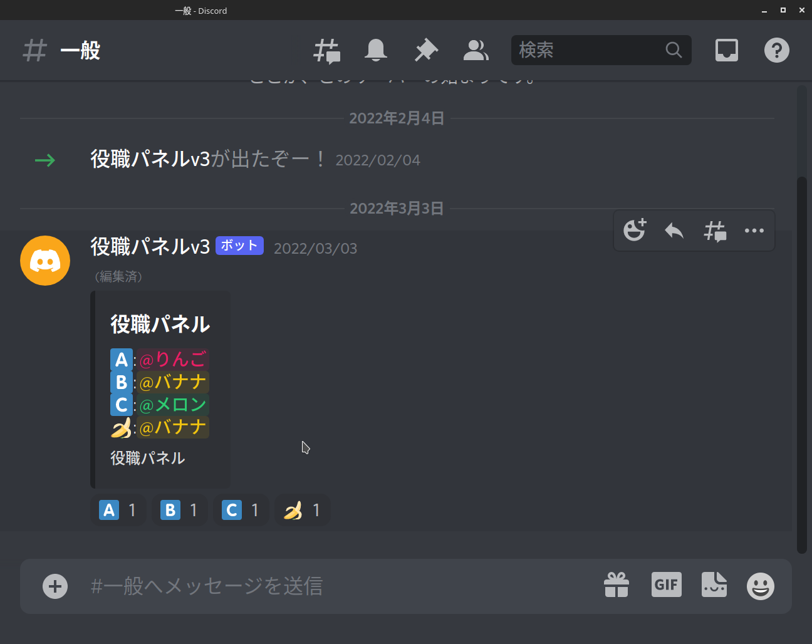Viewport: 812px width, 644px height.
Task: Toggle the member list icon
Action: pyautogui.click(x=476, y=50)
